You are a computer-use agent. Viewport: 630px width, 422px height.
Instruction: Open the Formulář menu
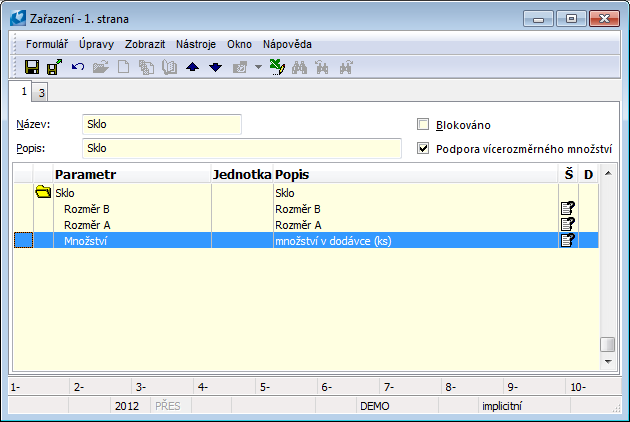point(47,44)
